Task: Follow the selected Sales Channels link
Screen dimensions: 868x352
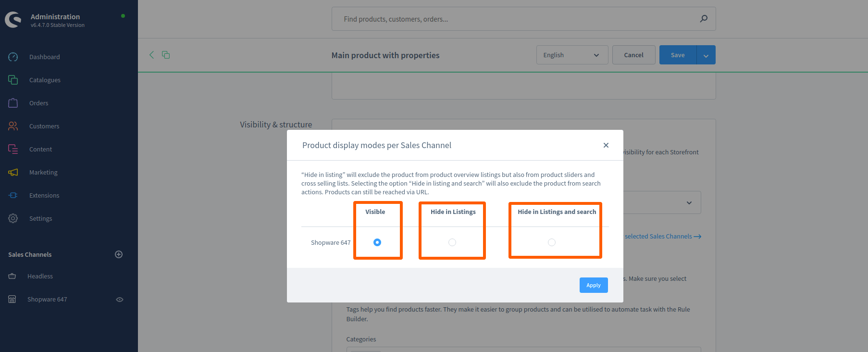Action: coord(663,236)
